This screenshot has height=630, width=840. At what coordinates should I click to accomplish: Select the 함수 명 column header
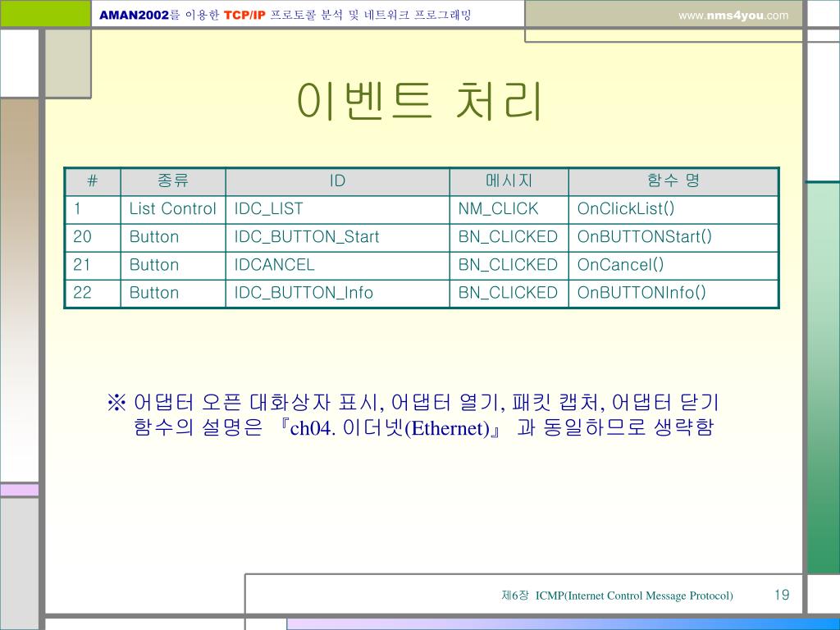673,181
